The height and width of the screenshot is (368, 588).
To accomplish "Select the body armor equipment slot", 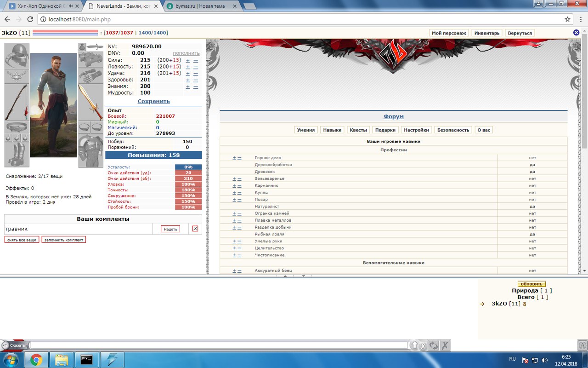I will point(90,151).
